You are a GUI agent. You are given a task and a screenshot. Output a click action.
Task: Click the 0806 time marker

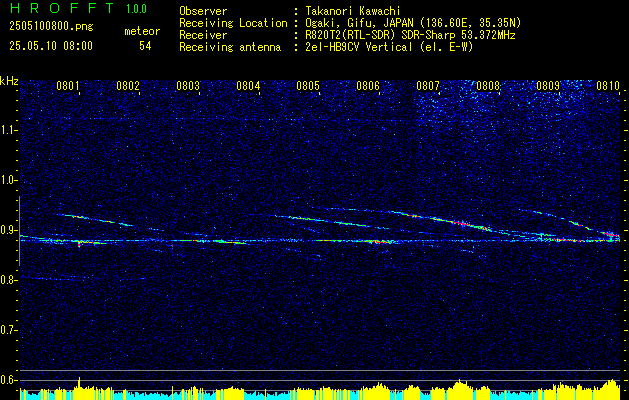[x=368, y=86]
